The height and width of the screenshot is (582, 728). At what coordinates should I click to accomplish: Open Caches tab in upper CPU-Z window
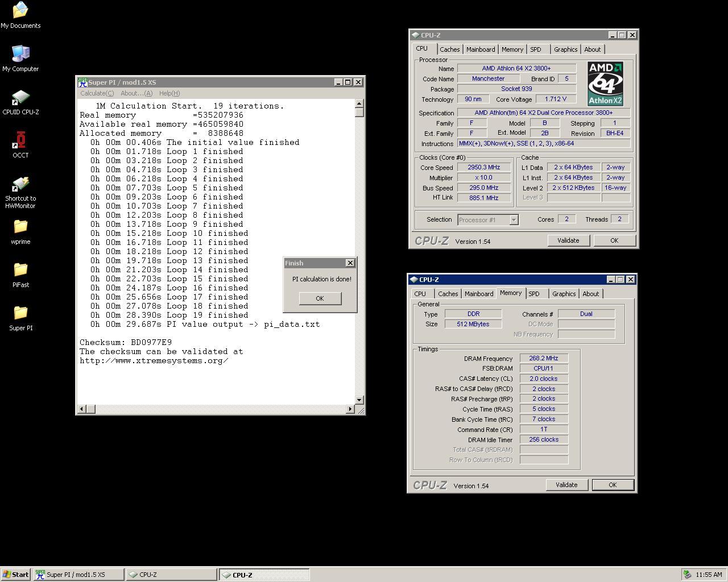click(x=449, y=49)
